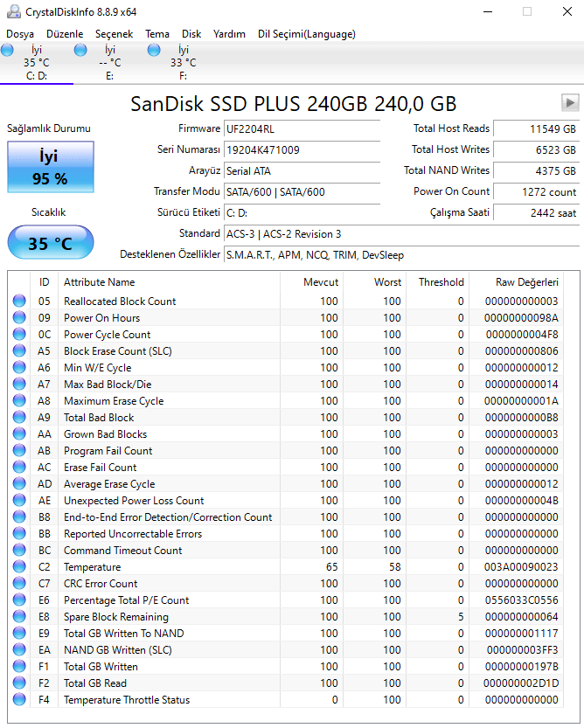Click the Desteklenen Özellikler field

click(x=402, y=255)
